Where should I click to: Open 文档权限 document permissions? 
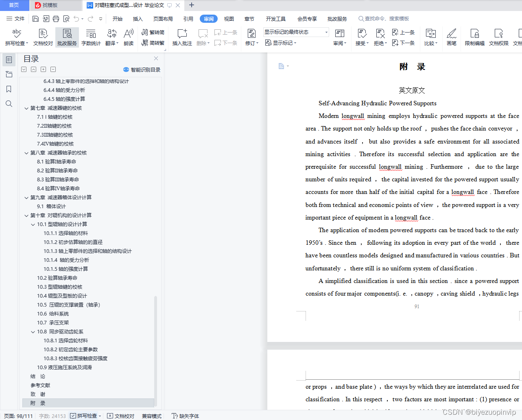coord(499,37)
